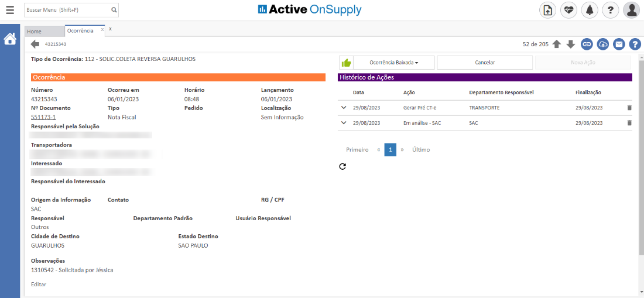Open the hamburger main menu
Image resolution: width=644 pixels, height=298 pixels.
click(x=9, y=10)
